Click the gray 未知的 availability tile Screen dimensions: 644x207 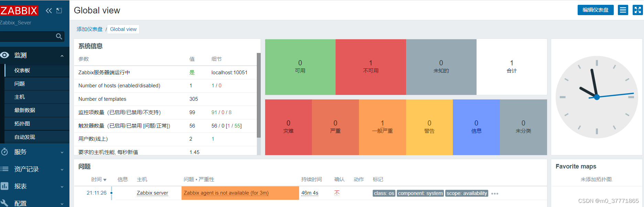pyautogui.click(x=441, y=67)
